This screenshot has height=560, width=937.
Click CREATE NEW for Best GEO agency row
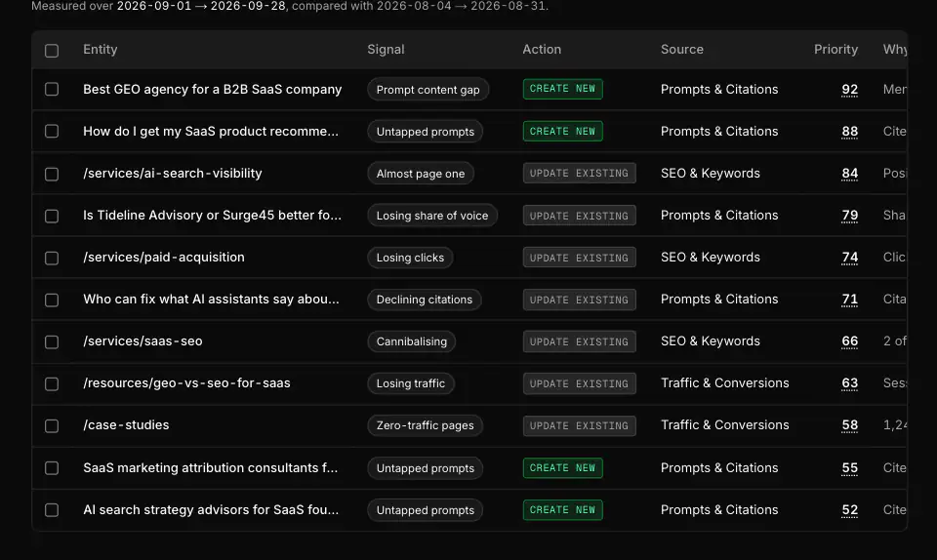coord(562,89)
